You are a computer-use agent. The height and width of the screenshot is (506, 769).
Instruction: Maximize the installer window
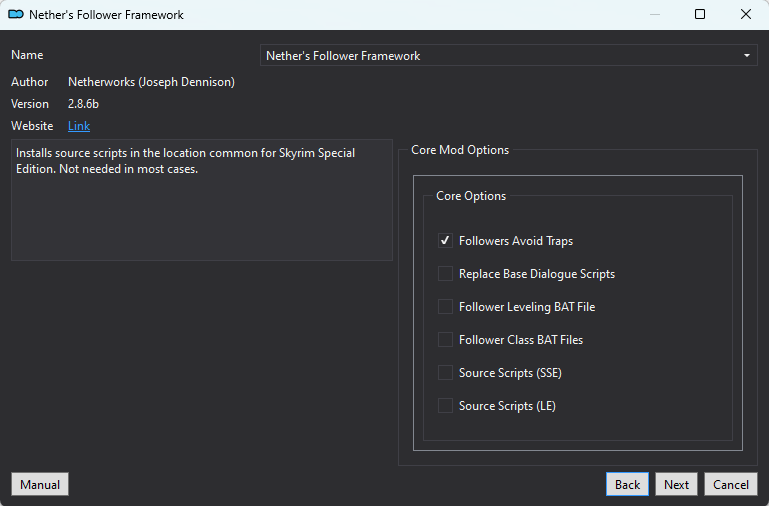[x=700, y=14]
